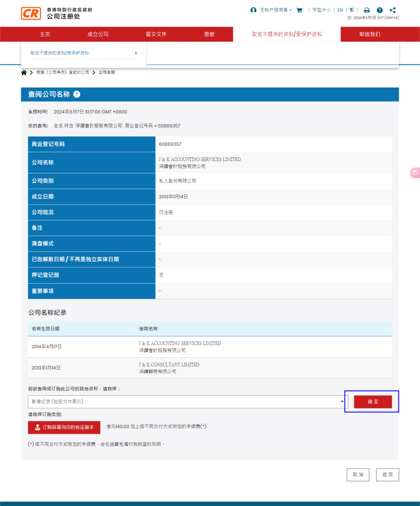The image size is (420, 506).
Task: Expand 取览不提供的资料/受保护资料 submenu arrow
Action: coord(136,53)
